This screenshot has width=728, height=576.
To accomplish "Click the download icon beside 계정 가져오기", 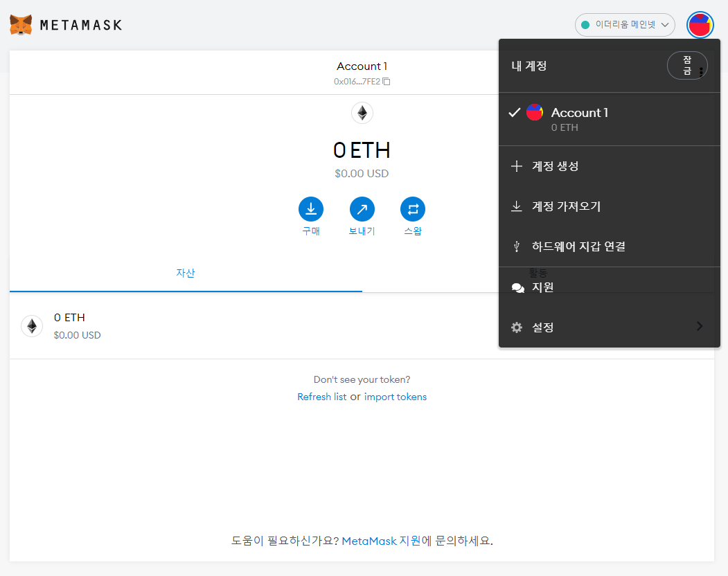I will coord(516,206).
